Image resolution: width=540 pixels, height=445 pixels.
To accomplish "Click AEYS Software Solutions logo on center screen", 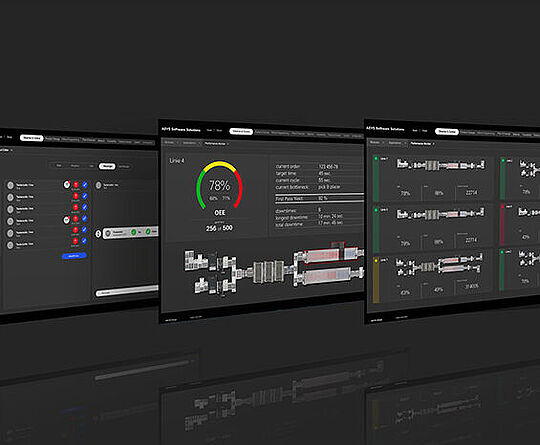I will (181, 130).
